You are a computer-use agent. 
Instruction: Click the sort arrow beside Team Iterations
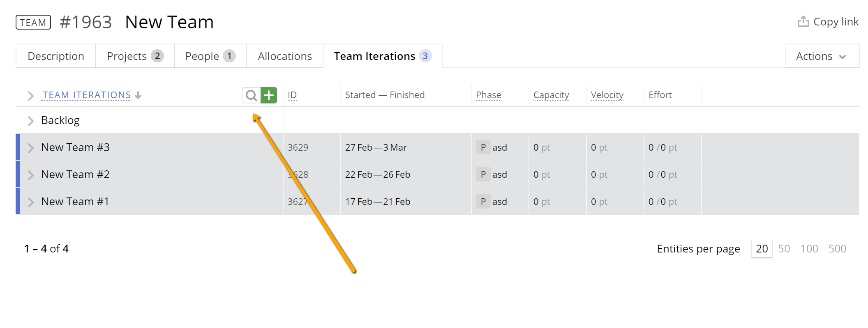pos(139,95)
